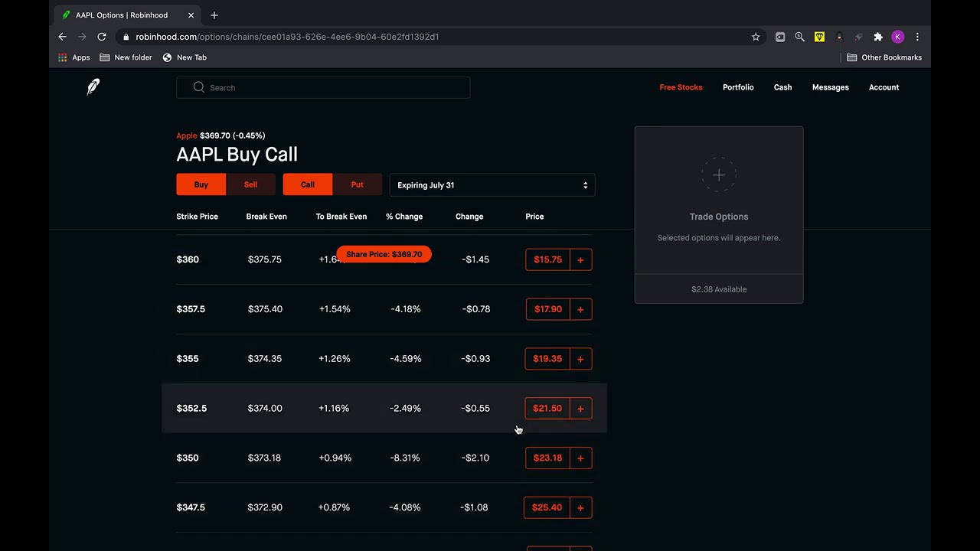
Task: Open the price tag extension
Action: click(780, 37)
